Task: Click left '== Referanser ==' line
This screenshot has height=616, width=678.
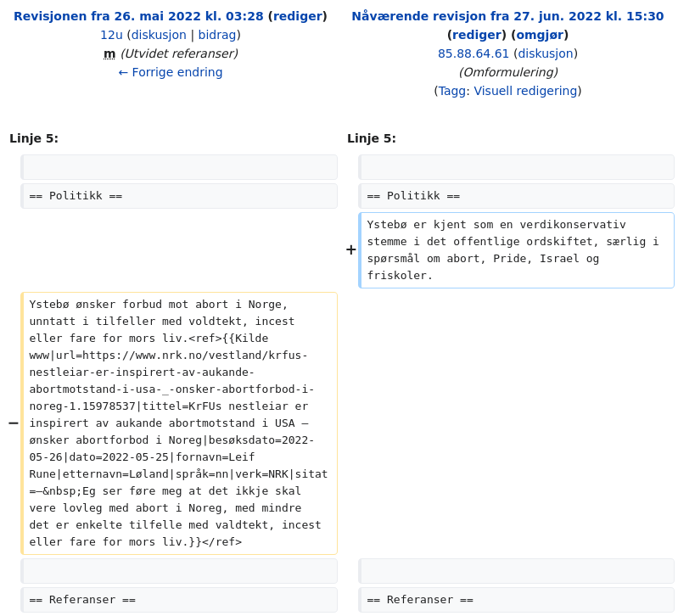Action: 179,600
